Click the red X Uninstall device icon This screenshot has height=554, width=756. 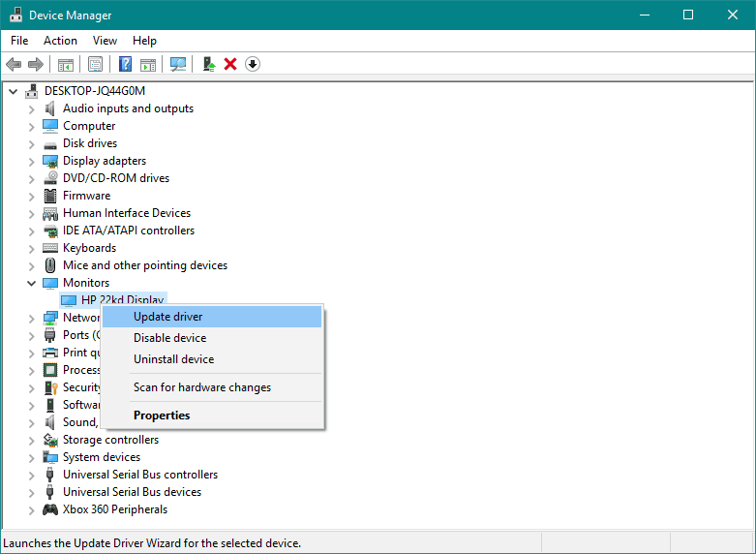230,64
